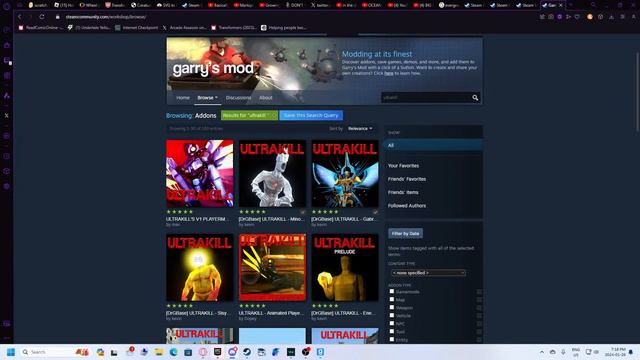The width and height of the screenshot is (640, 360).
Task: Select the All filter in Show panel
Action: [x=433, y=145]
